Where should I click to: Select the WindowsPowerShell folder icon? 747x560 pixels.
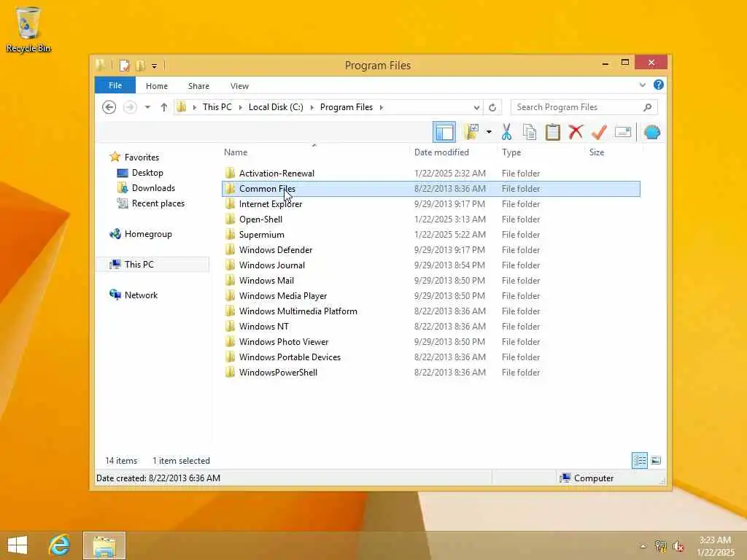[230, 372]
